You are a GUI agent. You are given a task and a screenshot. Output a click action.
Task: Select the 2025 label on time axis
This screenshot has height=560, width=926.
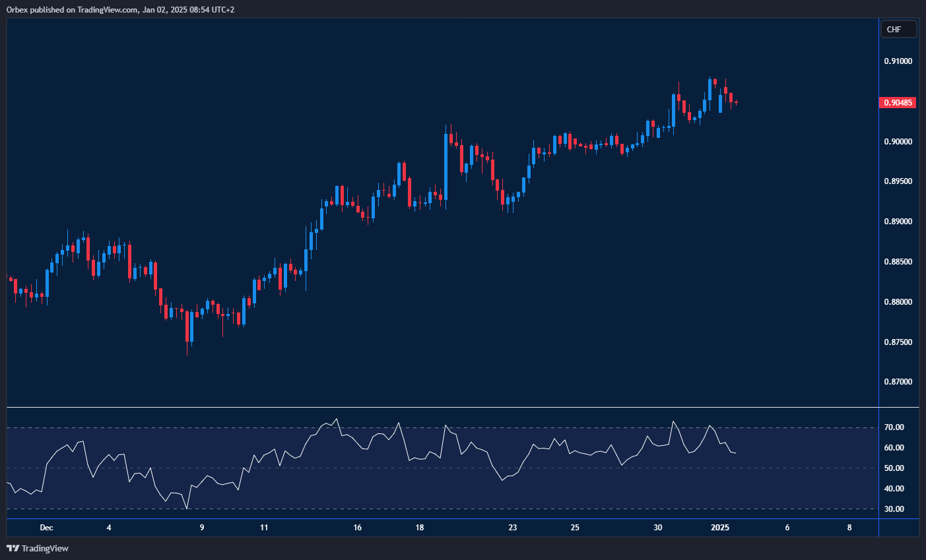[720, 528]
